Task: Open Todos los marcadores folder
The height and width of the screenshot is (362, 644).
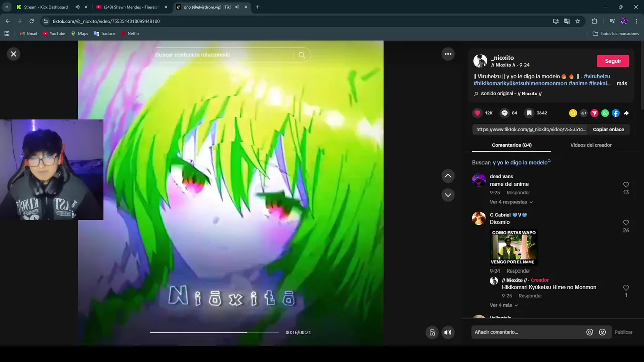Action: pyautogui.click(x=616, y=34)
